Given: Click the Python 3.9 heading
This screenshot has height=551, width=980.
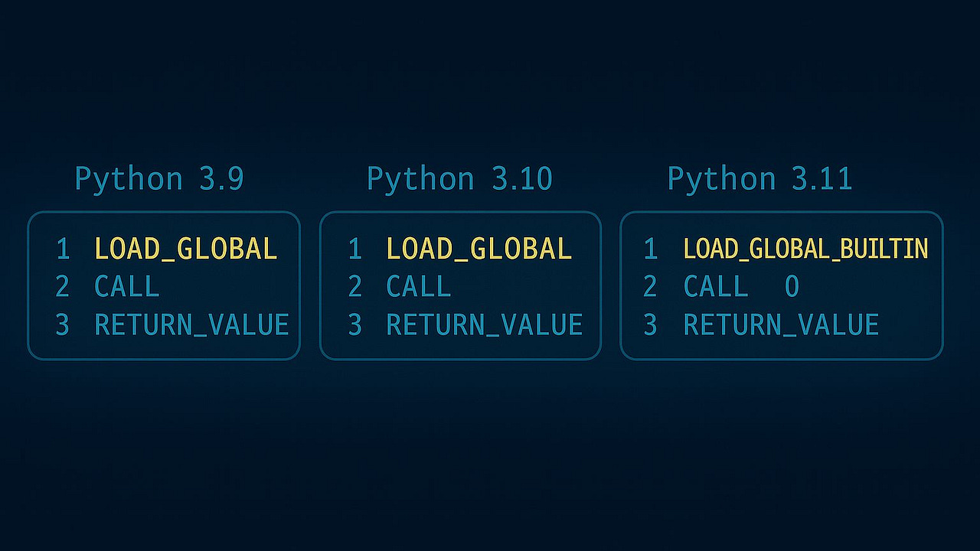Looking at the screenshot, I should tap(159, 180).
